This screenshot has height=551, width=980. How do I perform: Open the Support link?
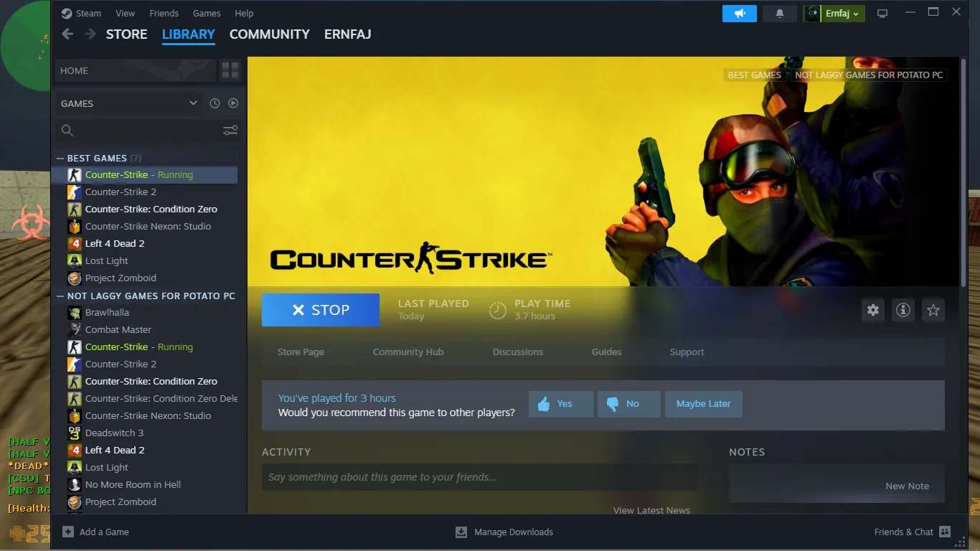(687, 352)
